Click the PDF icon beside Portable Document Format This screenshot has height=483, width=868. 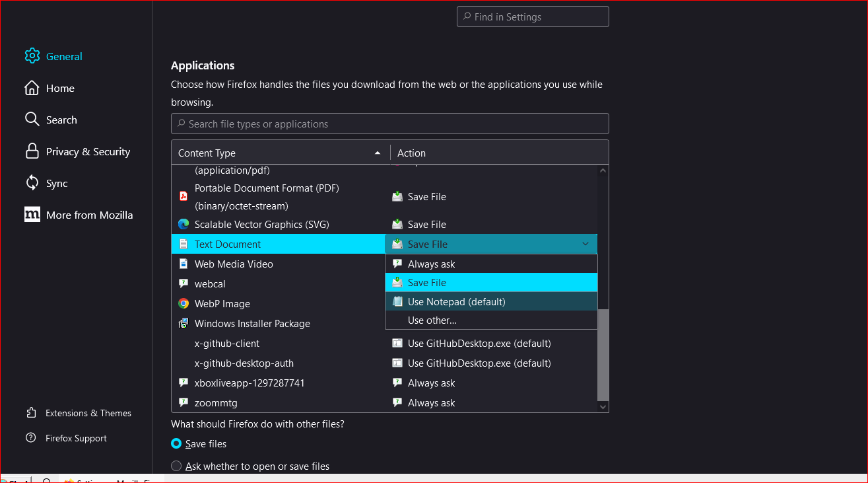pyautogui.click(x=183, y=196)
